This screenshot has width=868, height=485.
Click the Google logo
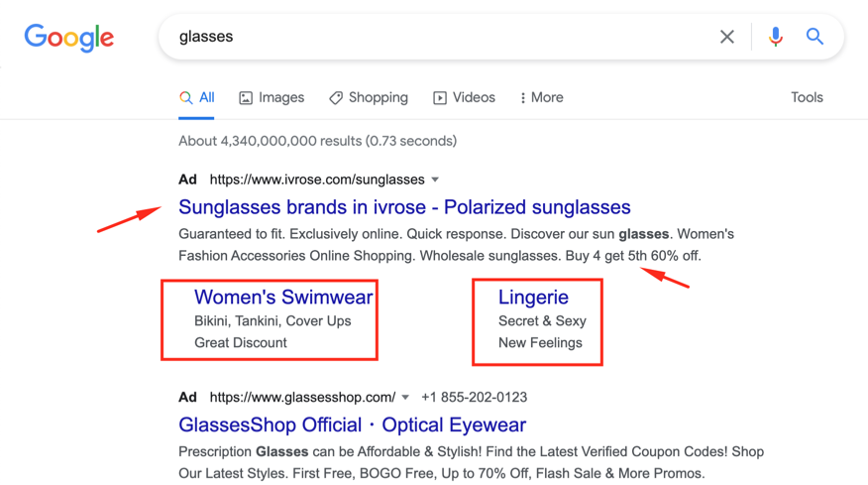(x=68, y=38)
